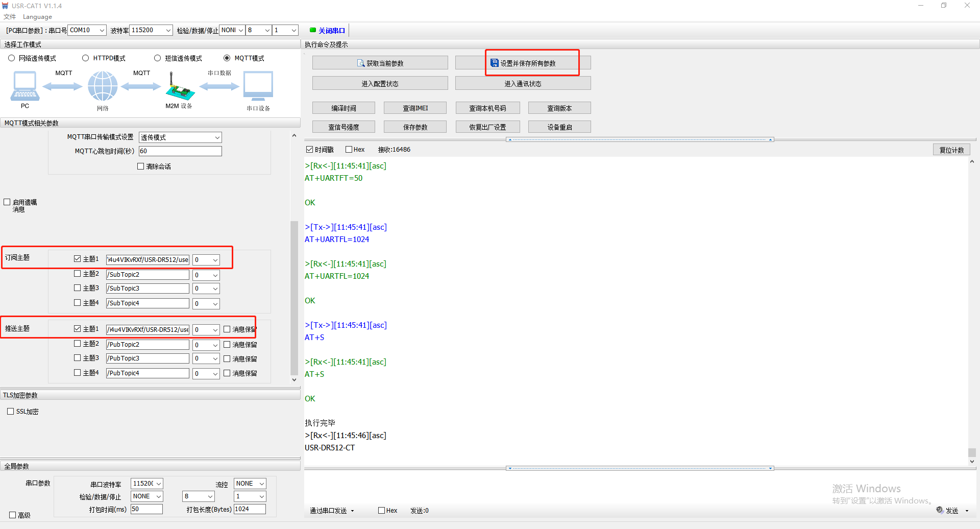Click the network globe icon
This screenshot has height=529, width=980.
click(x=103, y=86)
